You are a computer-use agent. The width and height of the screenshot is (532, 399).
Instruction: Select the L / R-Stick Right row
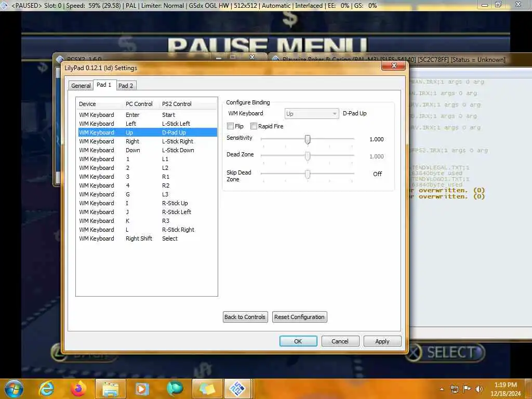coord(147,229)
